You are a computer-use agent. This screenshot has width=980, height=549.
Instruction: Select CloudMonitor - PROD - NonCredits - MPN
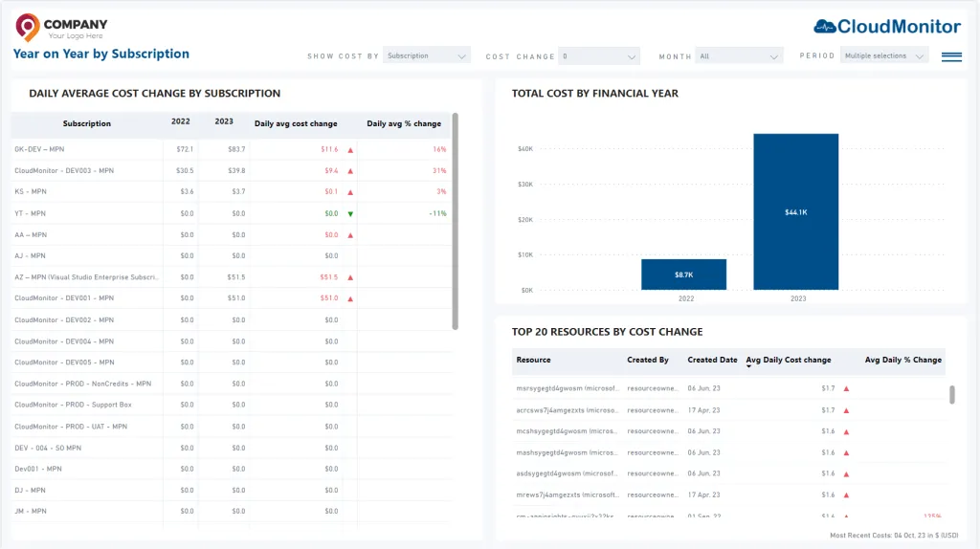click(231, 384)
